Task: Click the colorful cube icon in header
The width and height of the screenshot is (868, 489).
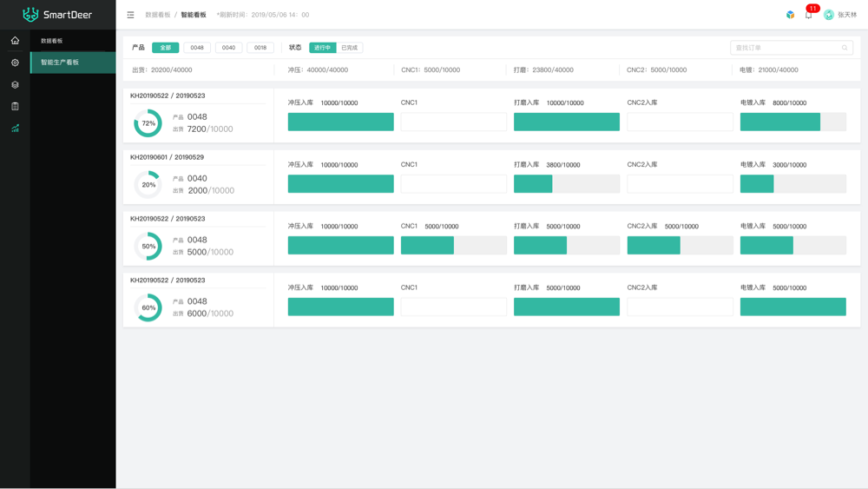Action: coord(790,15)
